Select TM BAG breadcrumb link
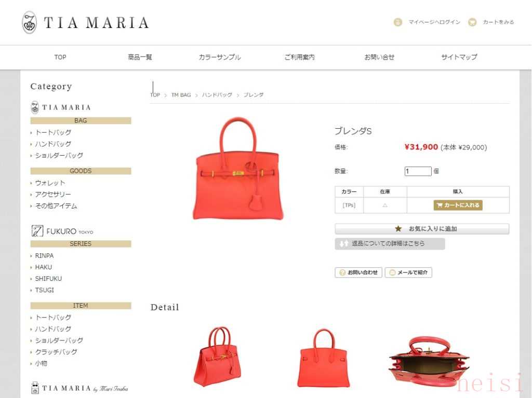 (x=181, y=95)
